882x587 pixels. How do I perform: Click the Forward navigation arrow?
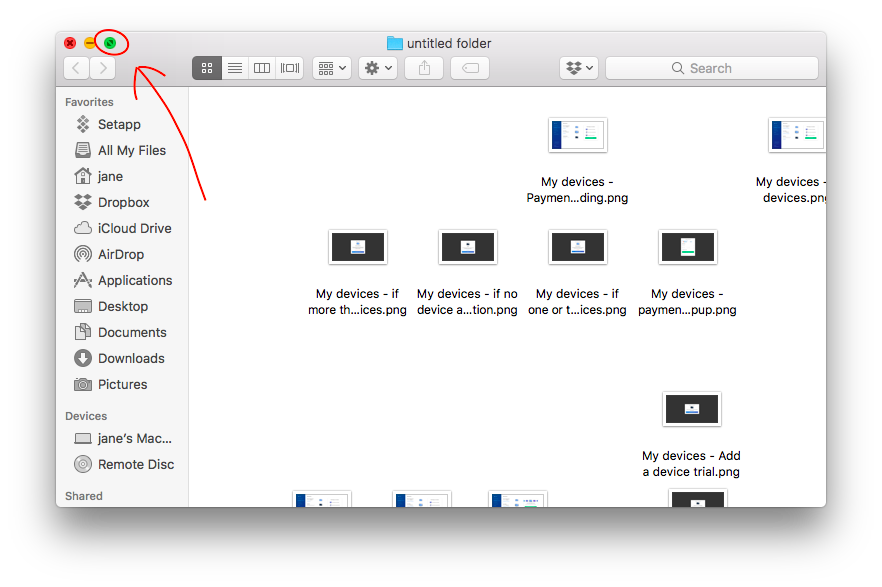click(102, 67)
